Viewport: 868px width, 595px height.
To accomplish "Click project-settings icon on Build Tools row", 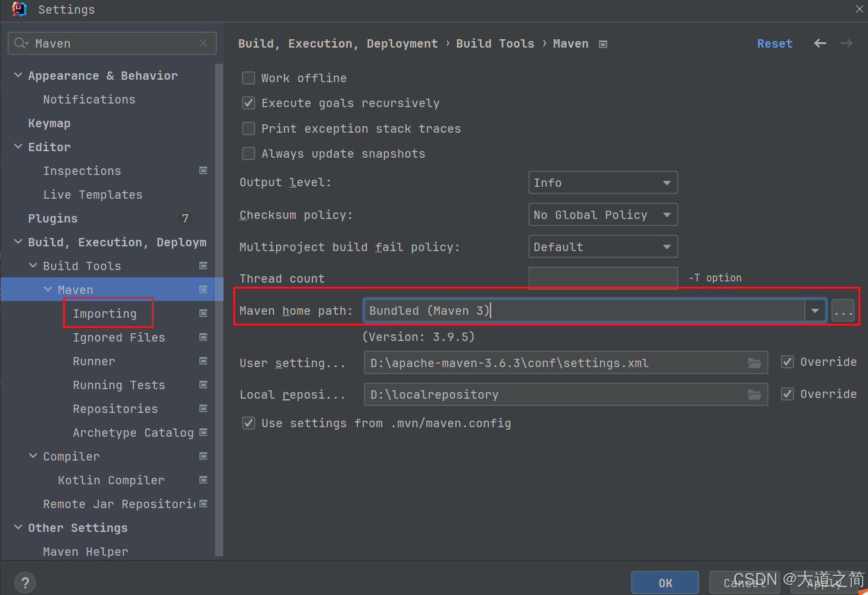I will (204, 266).
